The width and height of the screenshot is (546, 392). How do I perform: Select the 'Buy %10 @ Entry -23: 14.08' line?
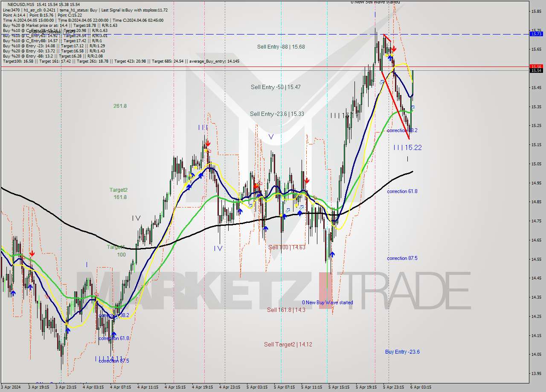54,46
